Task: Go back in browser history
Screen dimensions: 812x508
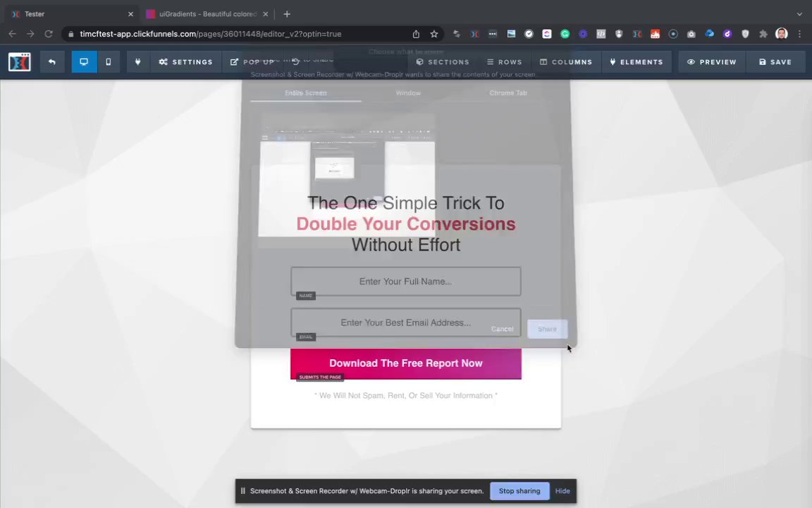Action: point(13,34)
